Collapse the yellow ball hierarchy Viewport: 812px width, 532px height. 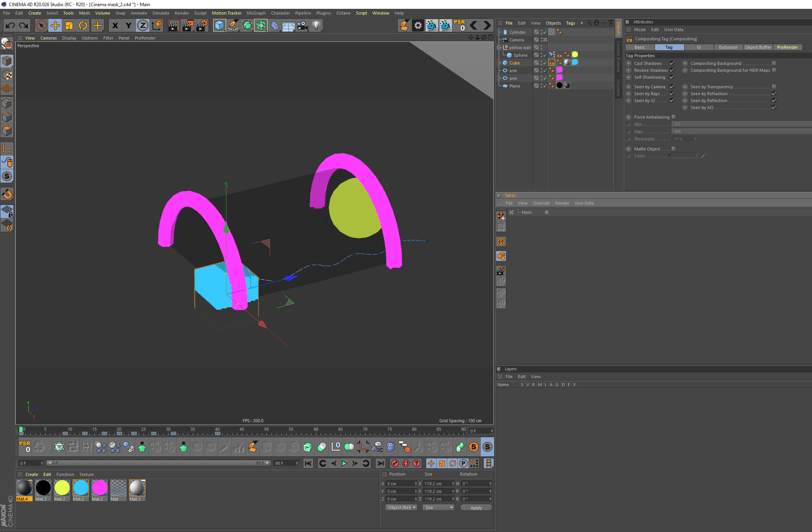click(x=499, y=48)
